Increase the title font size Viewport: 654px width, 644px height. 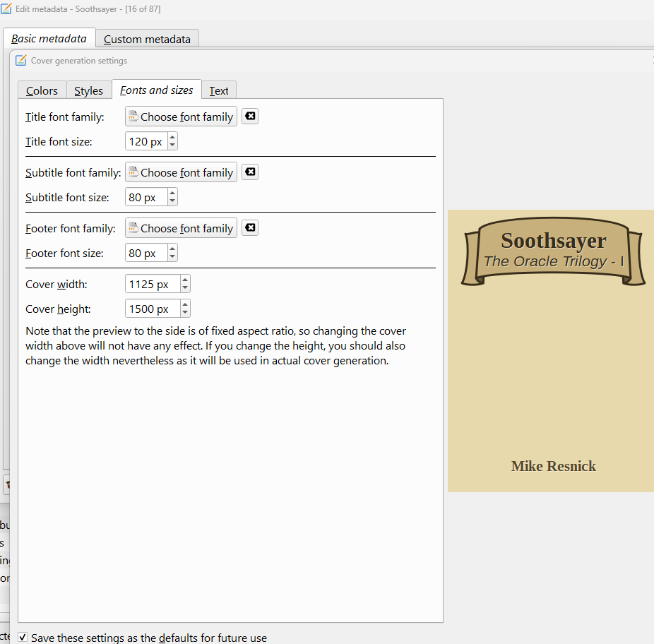[x=172, y=137]
